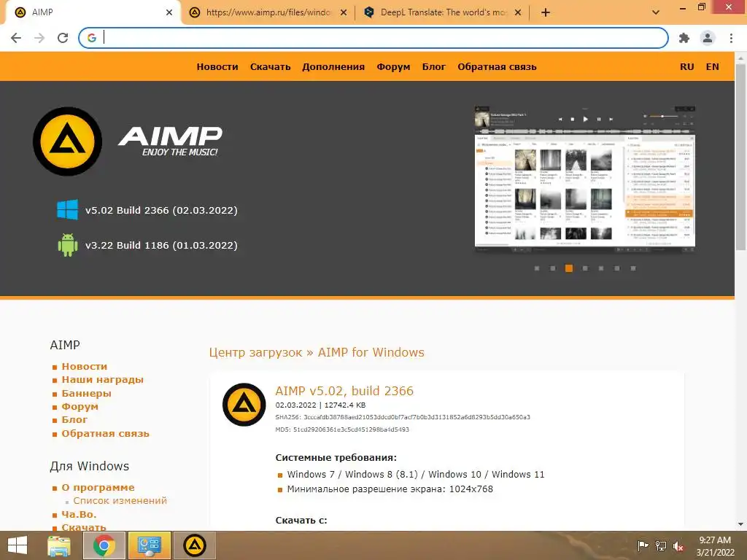
Task: Reload the page with the refresh icon
Action: [x=63, y=38]
